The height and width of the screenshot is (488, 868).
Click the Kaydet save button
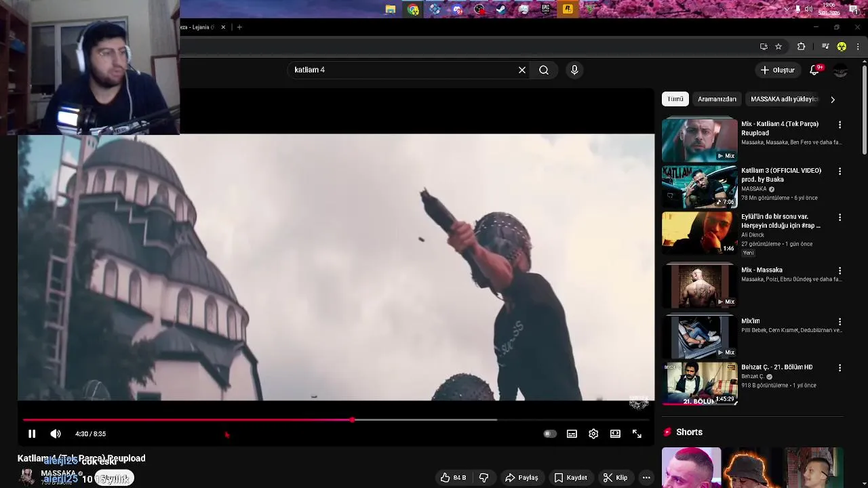point(570,478)
